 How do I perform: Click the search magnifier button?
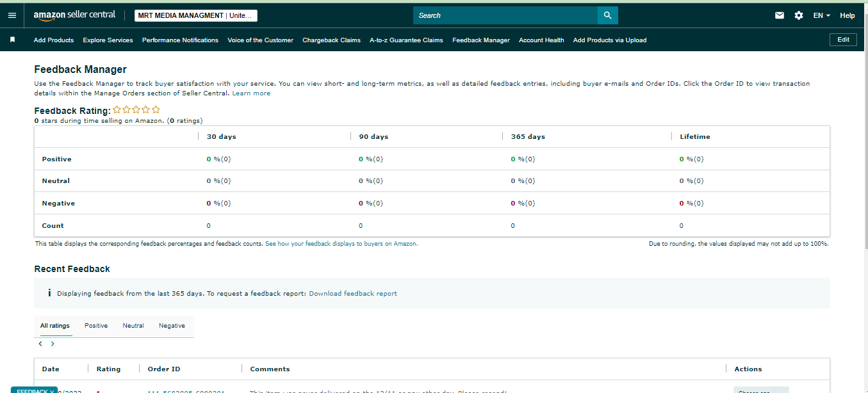tap(608, 15)
